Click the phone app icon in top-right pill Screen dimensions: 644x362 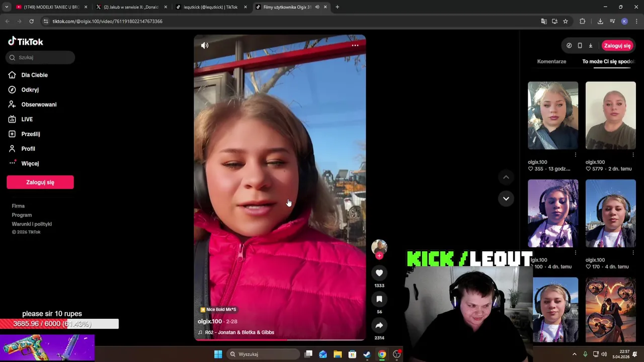point(580,46)
